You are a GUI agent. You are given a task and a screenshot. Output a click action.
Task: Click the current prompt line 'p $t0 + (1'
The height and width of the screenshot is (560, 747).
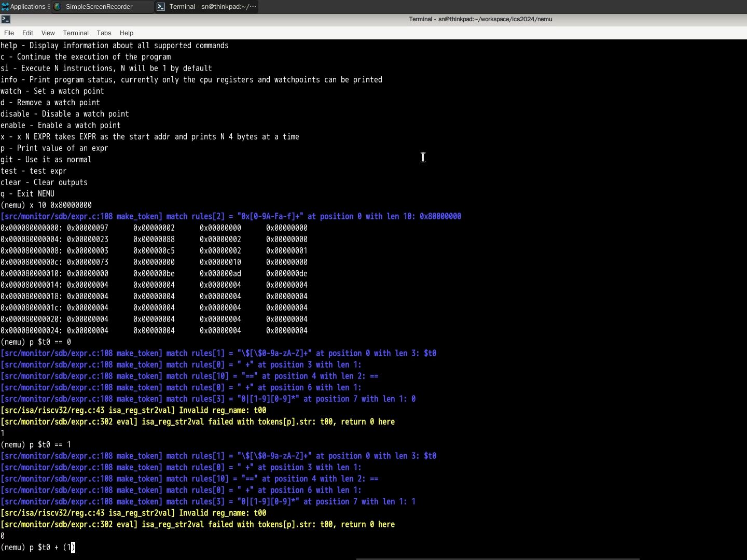38,547
